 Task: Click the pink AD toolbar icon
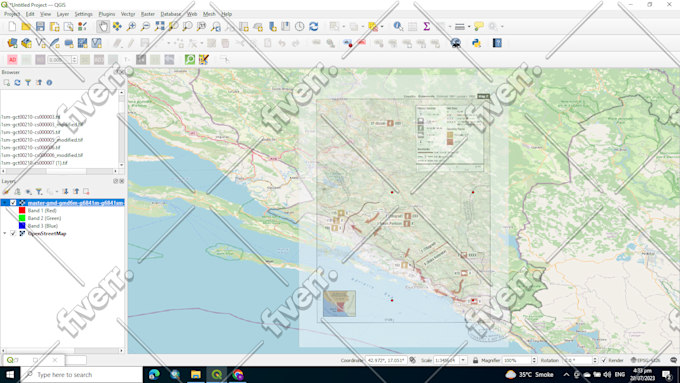tap(12, 59)
